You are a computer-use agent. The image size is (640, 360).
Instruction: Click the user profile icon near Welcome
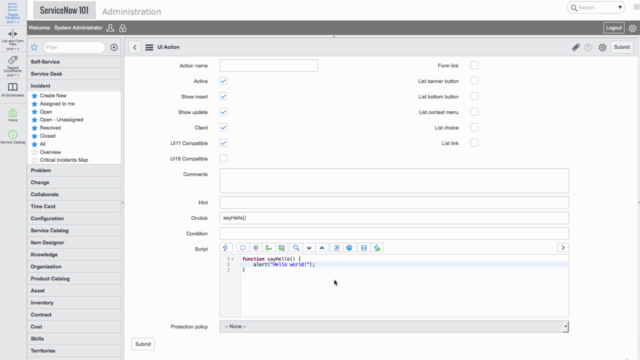click(x=110, y=28)
